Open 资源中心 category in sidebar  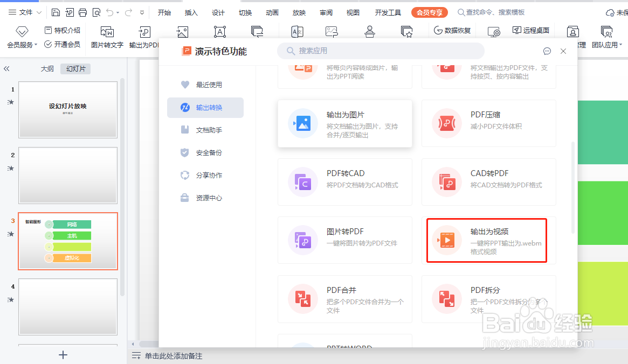pyautogui.click(x=205, y=198)
